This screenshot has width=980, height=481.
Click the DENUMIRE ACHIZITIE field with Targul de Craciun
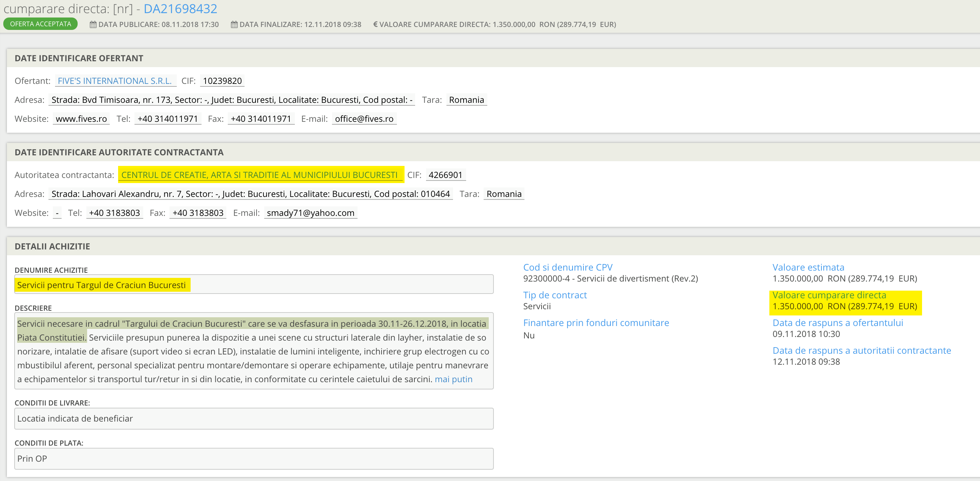[254, 284]
